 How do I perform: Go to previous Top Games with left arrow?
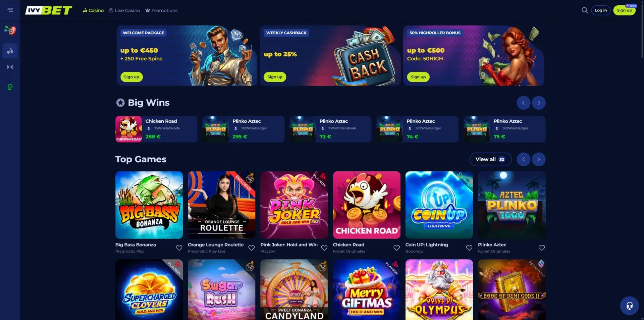point(523,159)
